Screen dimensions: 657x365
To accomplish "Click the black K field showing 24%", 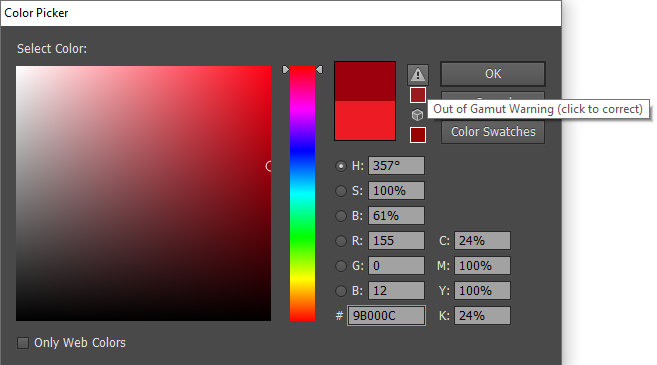I will [482, 316].
